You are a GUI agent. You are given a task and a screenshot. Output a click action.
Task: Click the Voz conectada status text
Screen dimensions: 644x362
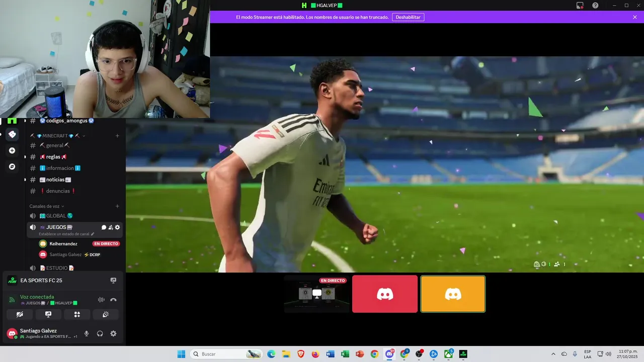click(37, 297)
